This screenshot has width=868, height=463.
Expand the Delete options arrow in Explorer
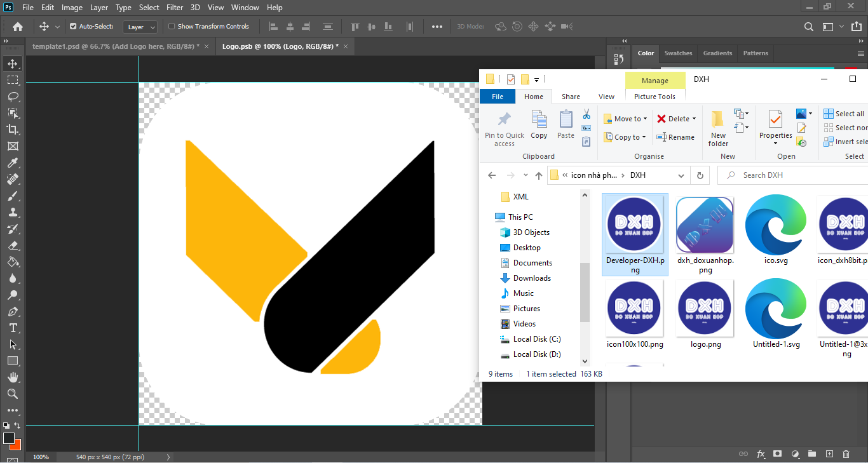coord(694,119)
